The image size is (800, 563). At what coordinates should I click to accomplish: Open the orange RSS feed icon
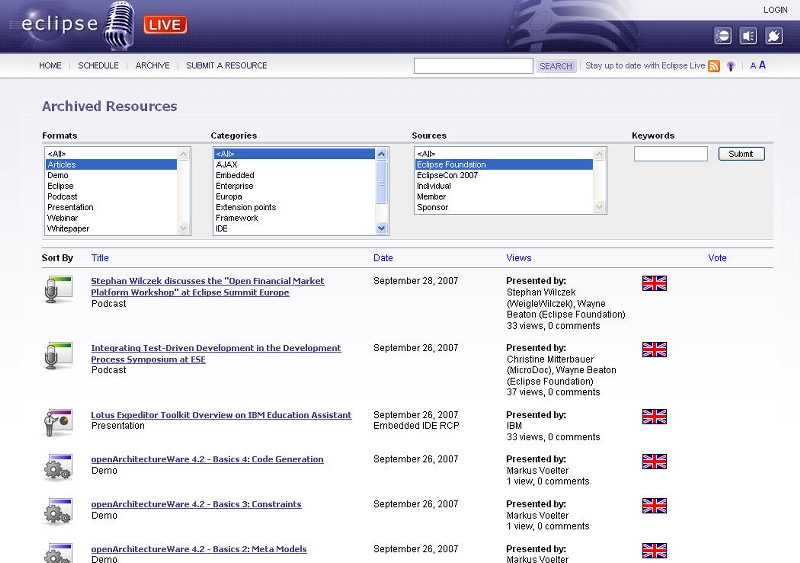click(x=714, y=66)
